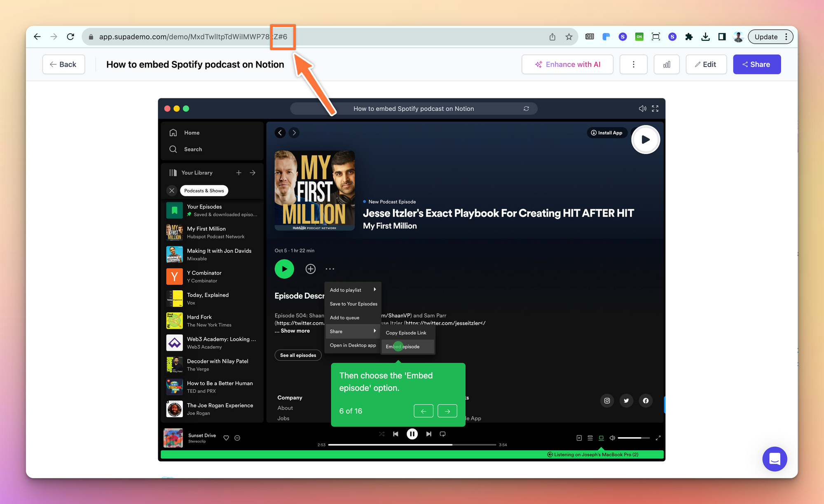
Task: Select Save to Your Episodes
Action: [353, 304]
